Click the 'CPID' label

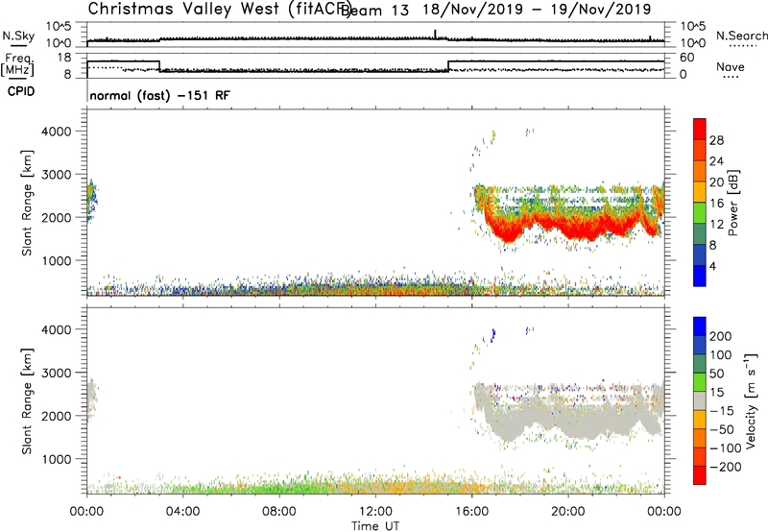pos(21,91)
